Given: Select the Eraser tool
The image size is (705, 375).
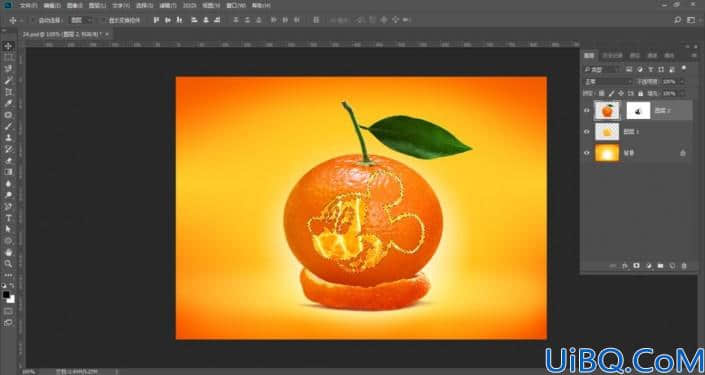Looking at the screenshot, I should tap(9, 161).
